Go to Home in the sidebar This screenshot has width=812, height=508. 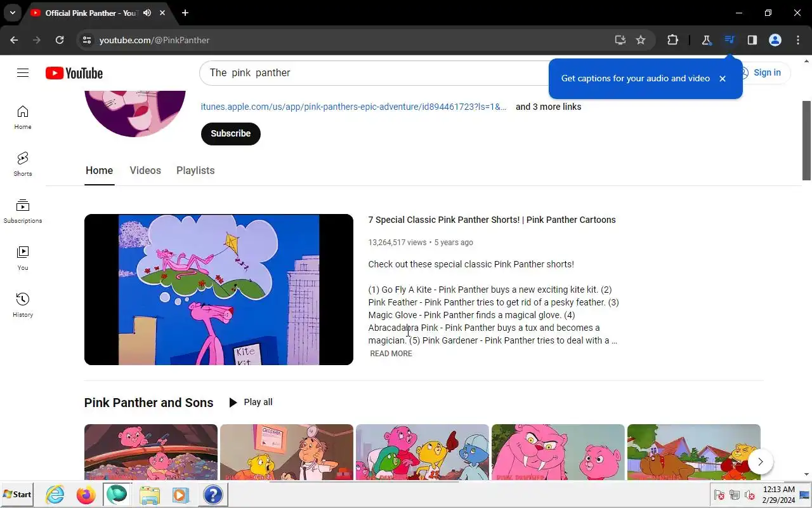(x=23, y=117)
